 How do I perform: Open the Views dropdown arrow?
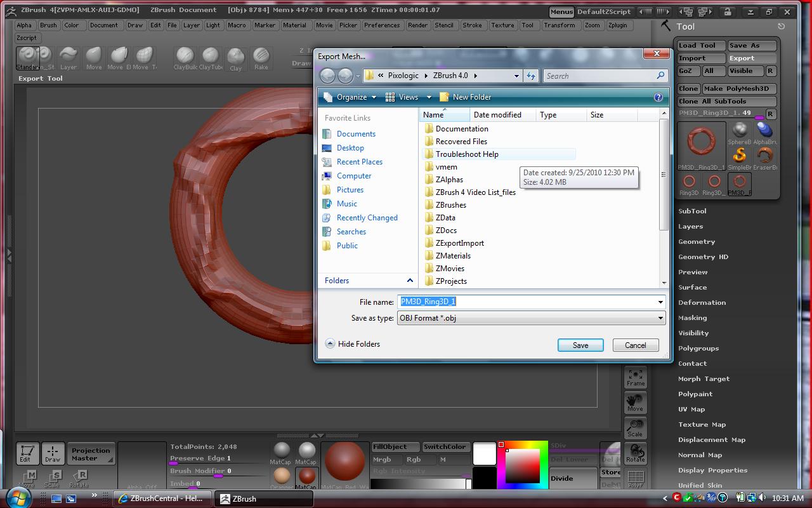pos(429,97)
